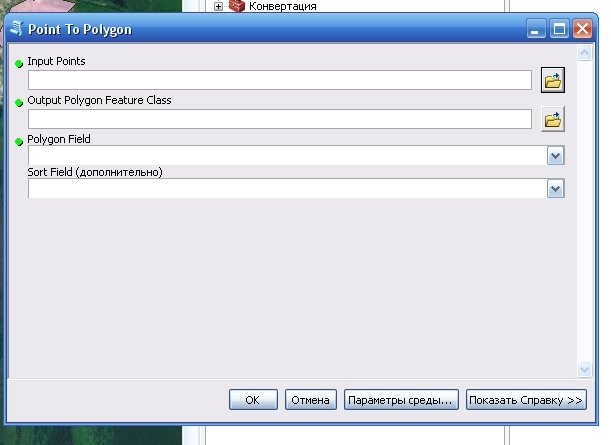Click the OK button
This screenshot has height=445, width=611.
(x=253, y=400)
